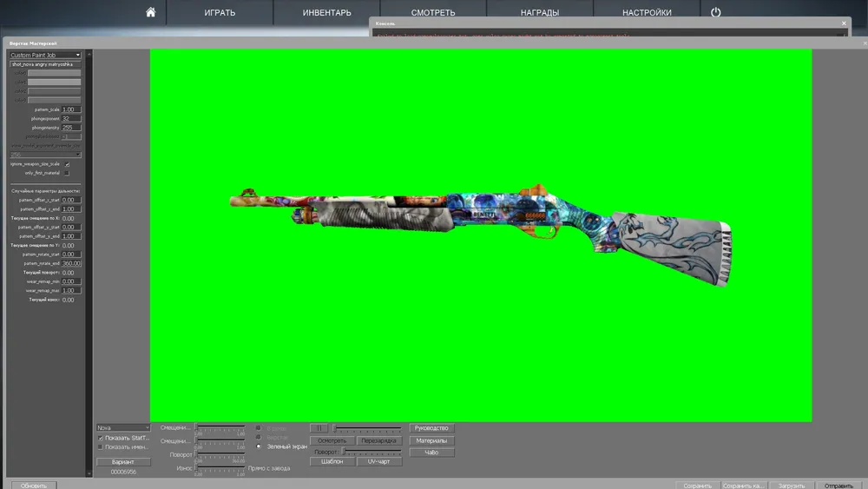Enable the only_first_material checkbox
Screen dimensions: 868x489
click(x=67, y=173)
